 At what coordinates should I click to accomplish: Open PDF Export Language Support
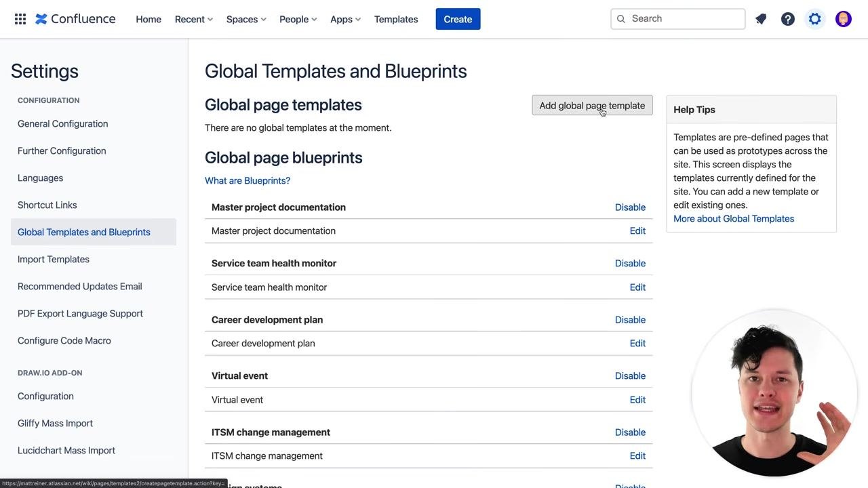80,313
